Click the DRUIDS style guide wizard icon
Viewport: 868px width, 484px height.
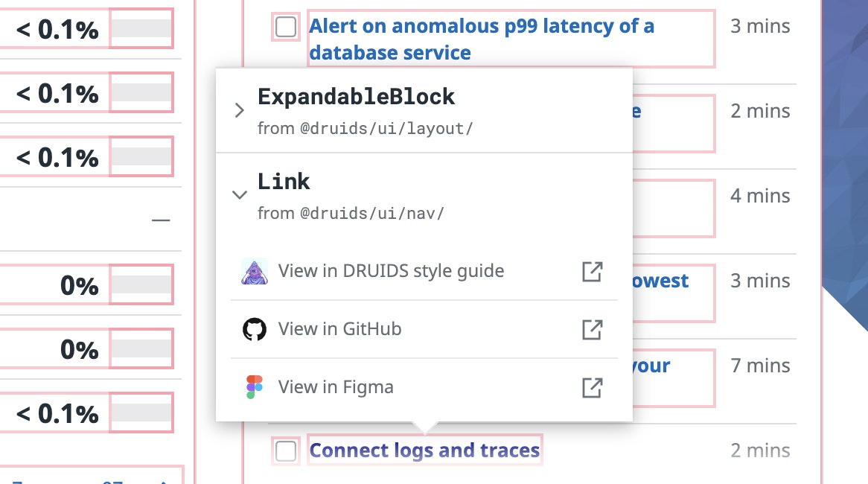click(255, 272)
